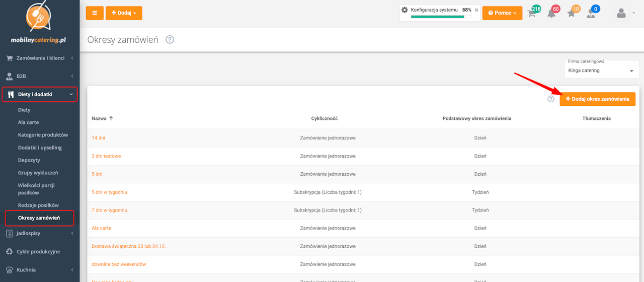Open the bell notifications icon

tap(552, 14)
